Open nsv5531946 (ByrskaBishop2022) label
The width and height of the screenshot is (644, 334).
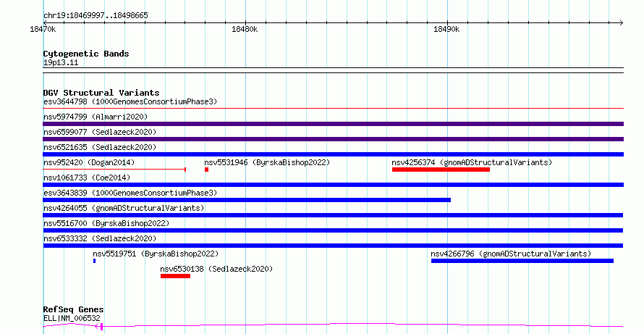pyautogui.click(x=267, y=162)
